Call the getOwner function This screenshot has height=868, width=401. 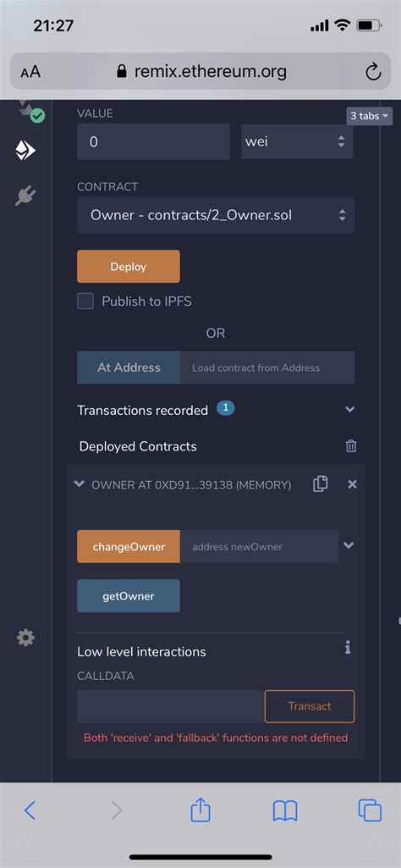pyautogui.click(x=129, y=596)
